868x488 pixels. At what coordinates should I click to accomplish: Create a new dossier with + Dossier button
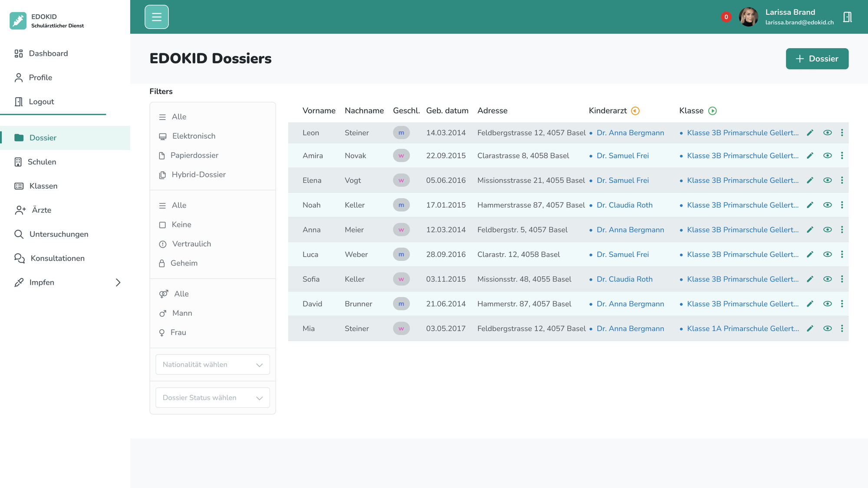point(817,59)
